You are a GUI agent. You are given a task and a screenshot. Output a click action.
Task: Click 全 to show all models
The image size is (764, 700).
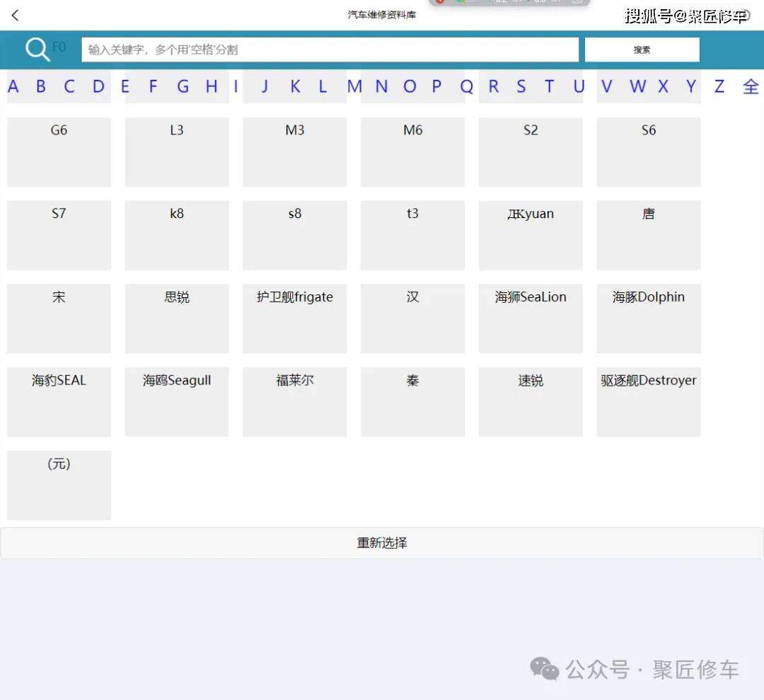tap(751, 86)
